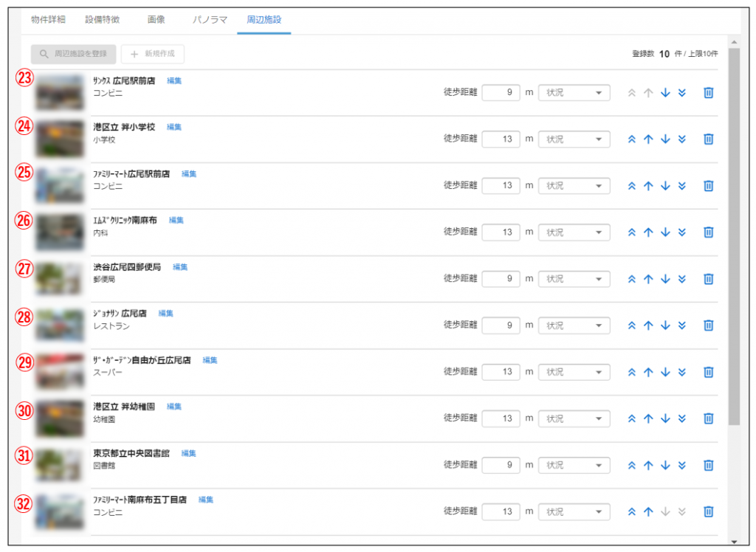Switch to the 物件詳細 tab
The height and width of the screenshot is (552, 756).
click(x=48, y=20)
